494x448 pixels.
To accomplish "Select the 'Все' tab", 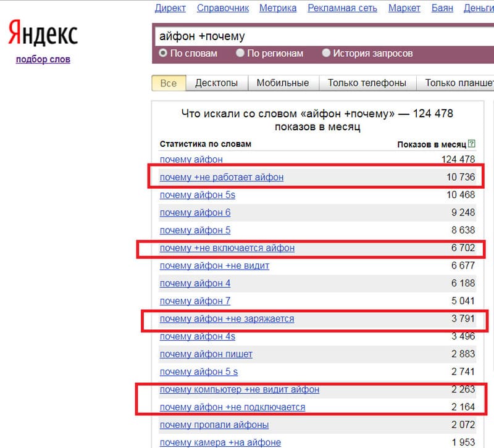I will [168, 83].
